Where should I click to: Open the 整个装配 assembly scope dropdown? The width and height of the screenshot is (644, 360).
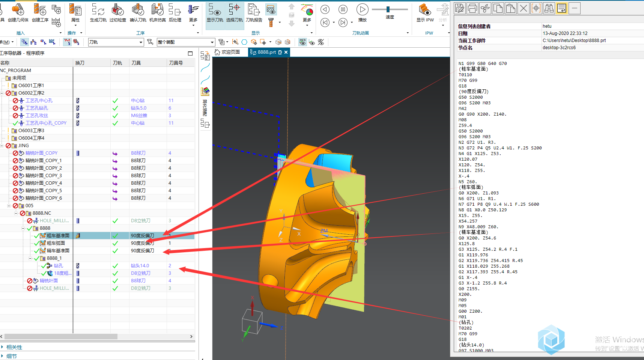coord(186,42)
